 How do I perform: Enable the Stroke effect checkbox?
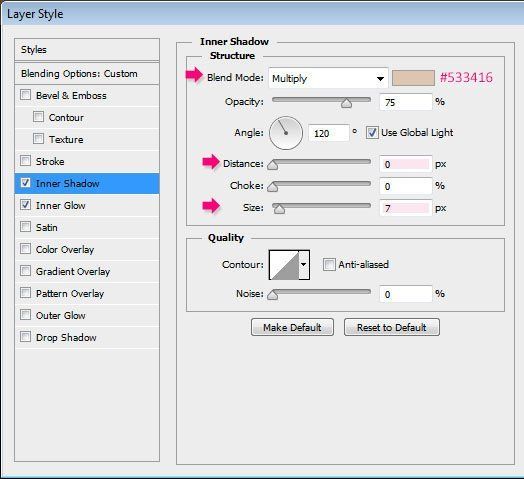tap(25, 161)
